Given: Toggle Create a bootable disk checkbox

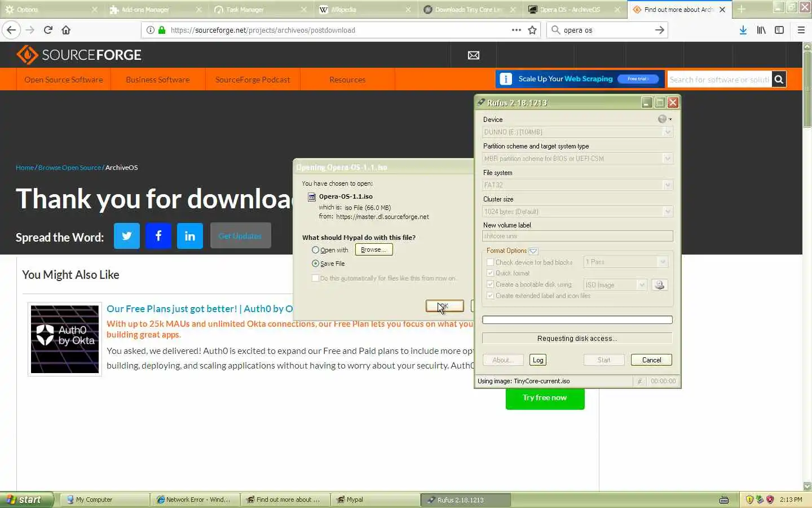Looking at the screenshot, I should pyautogui.click(x=490, y=284).
